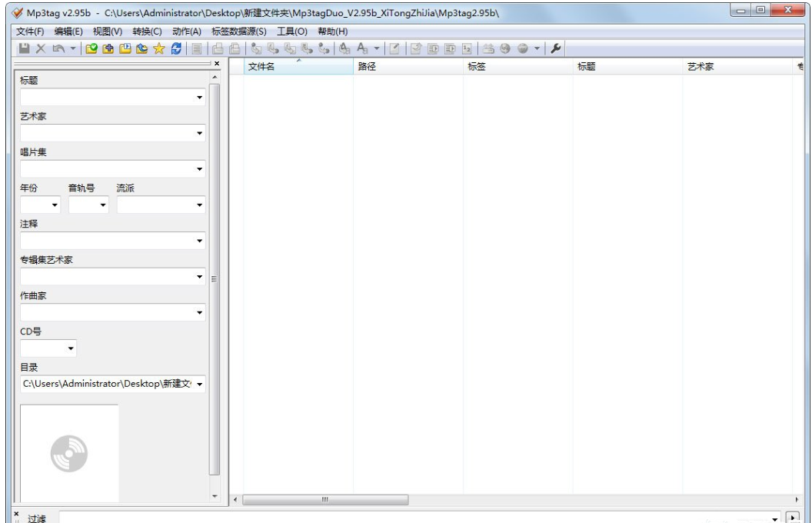Click the cover art placeholder thumbnail
The width and height of the screenshot is (812, 523).
click(69, 453)
